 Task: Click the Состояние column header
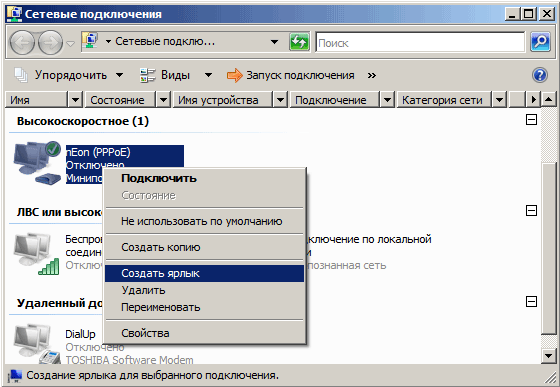(121, 100)
